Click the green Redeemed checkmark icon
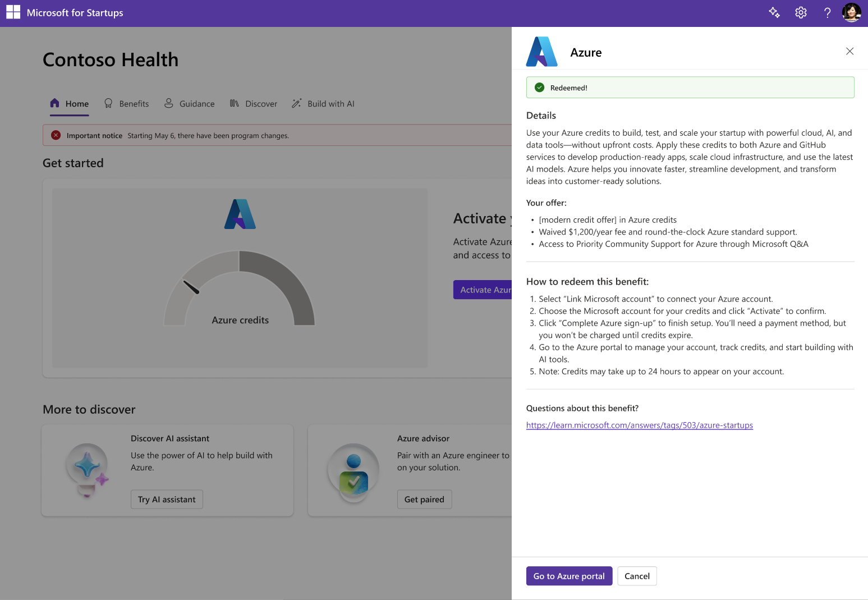Viewport: 868px width, 600px height. coord(539,87)
